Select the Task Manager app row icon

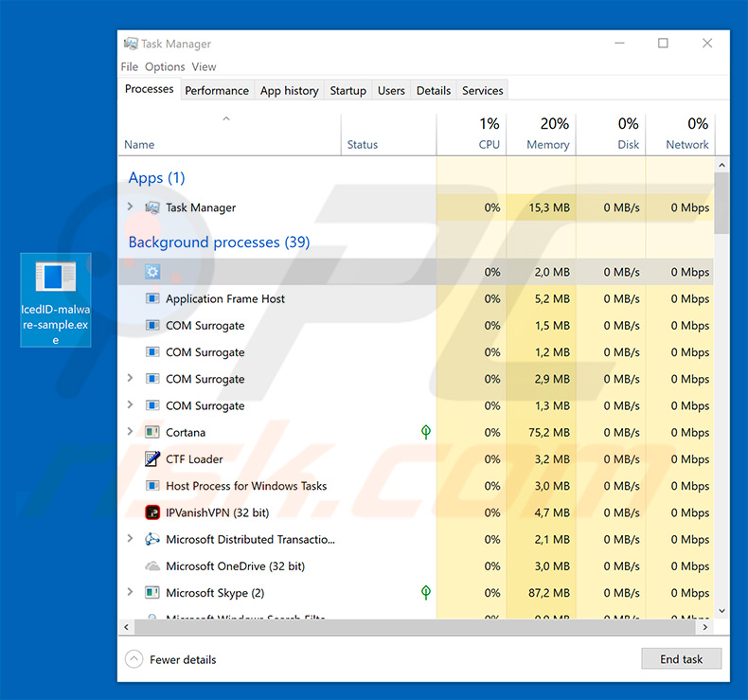[152, 207]
